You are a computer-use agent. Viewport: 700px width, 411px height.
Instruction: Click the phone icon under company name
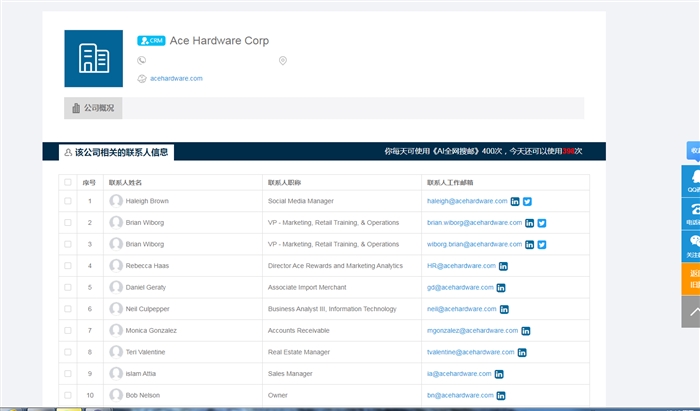pyautogui.click(x=142, y=60)
